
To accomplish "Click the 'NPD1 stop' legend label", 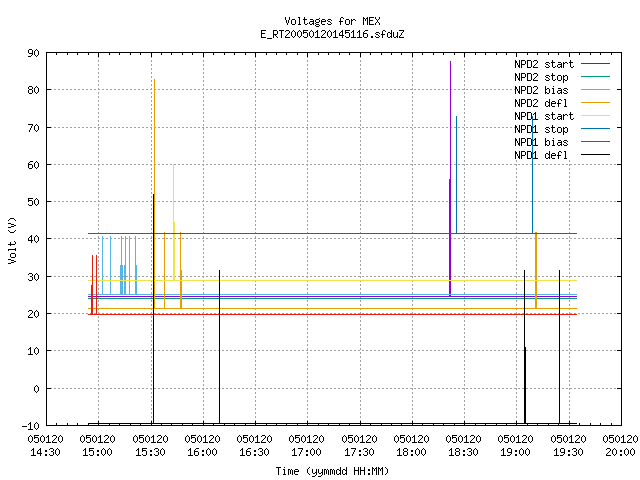I will 541,129.
